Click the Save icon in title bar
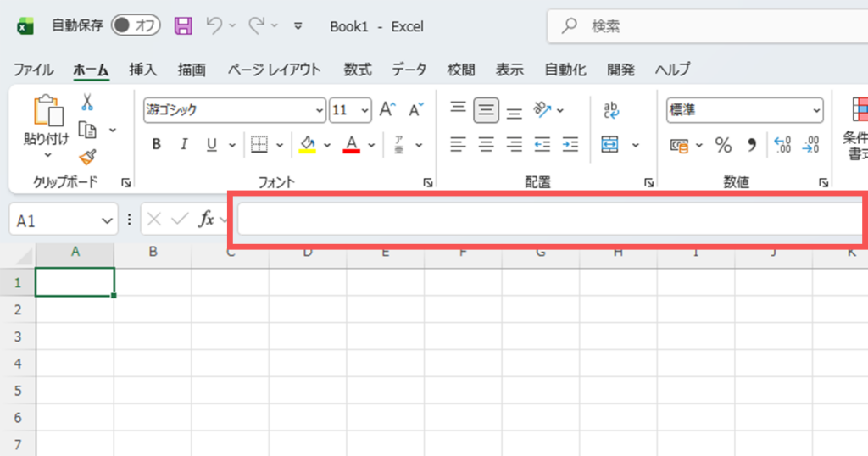This screenshot has height=456, width=868. [183, 26]
